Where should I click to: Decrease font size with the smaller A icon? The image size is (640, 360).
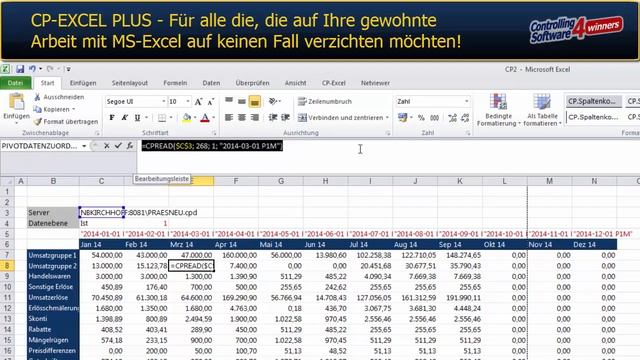coord(211,102)
